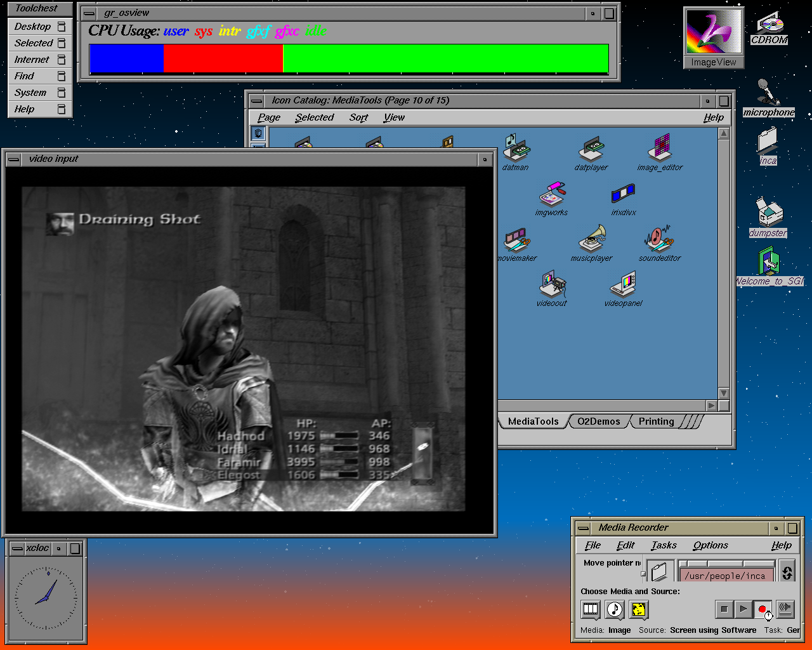The width and height of the screenshot is (812, 650).
Task: Click the ImageView minimized window icon
Action: point(714,37)
